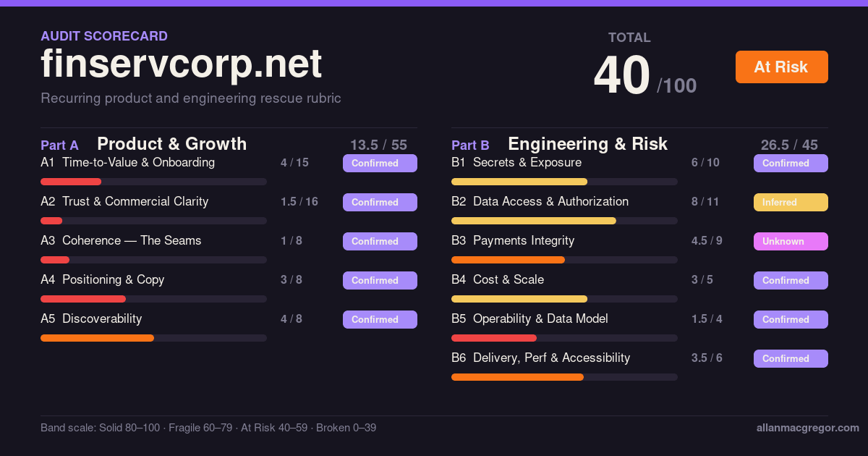
Task: Click the /100 total denominator
Action: (677, 86)
